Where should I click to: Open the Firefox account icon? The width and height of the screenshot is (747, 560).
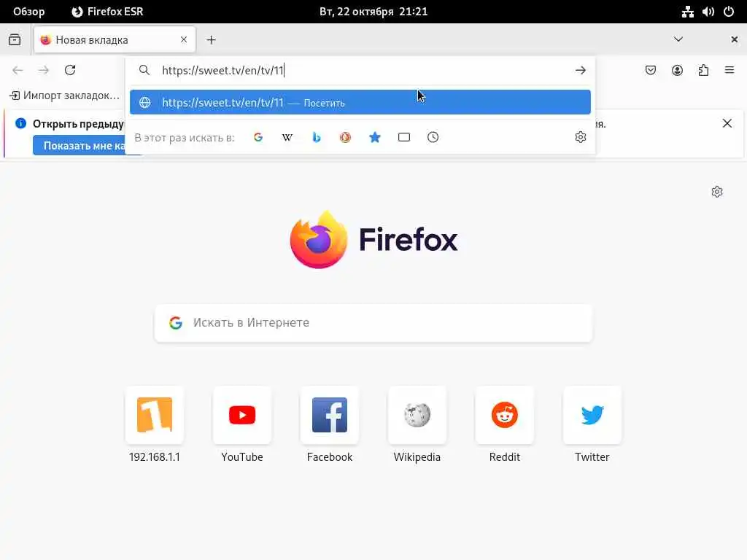677,71
